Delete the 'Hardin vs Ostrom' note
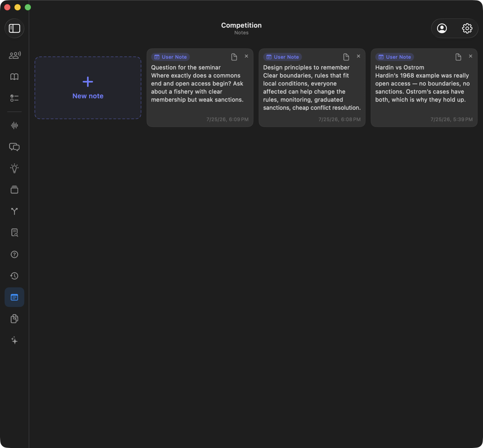 click(x=470, y=56)
